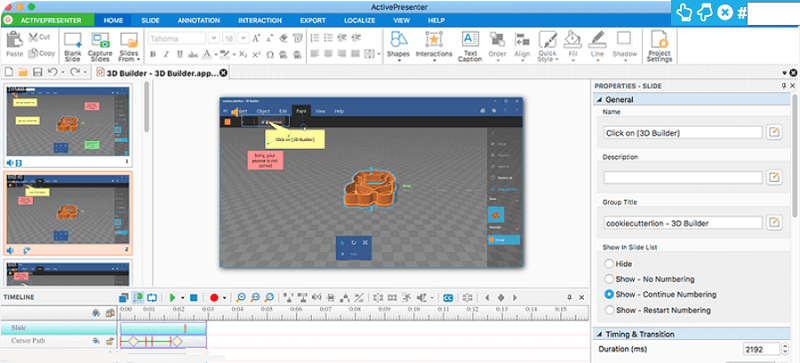This screenshot has width=800, height=363.
Task: Toggle lock on Cursor Path track
Action: point(109,341)
